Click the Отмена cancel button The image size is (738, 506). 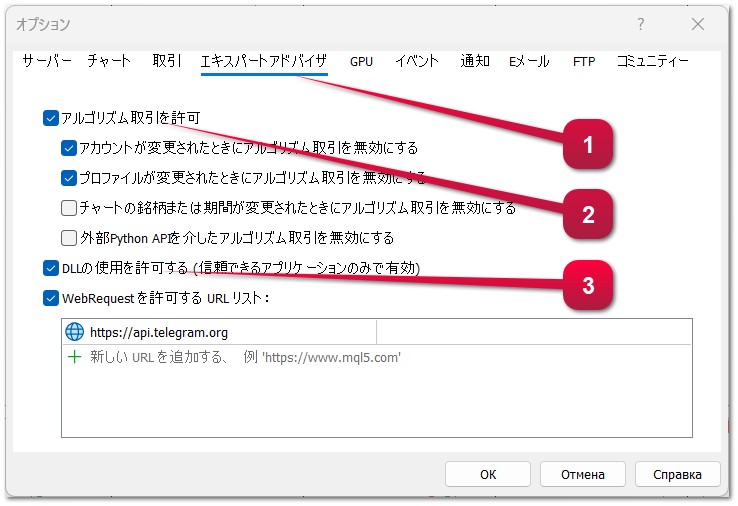click(x=583, y=474)
